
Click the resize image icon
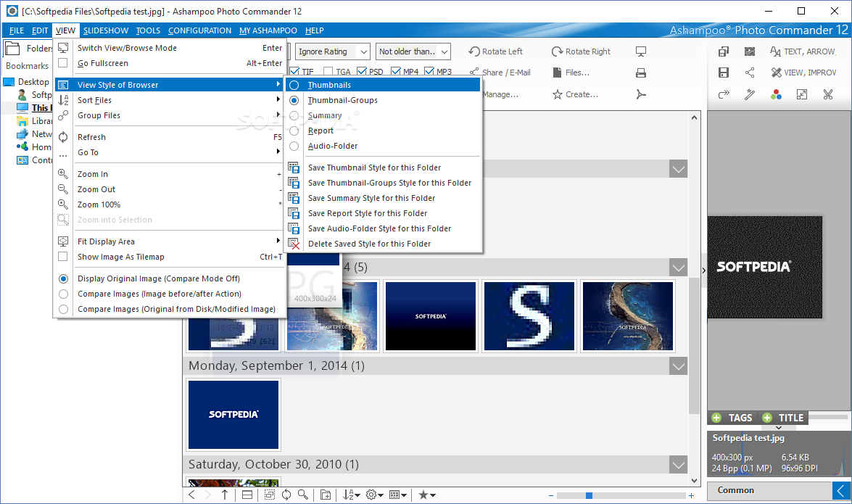(801, 94)
